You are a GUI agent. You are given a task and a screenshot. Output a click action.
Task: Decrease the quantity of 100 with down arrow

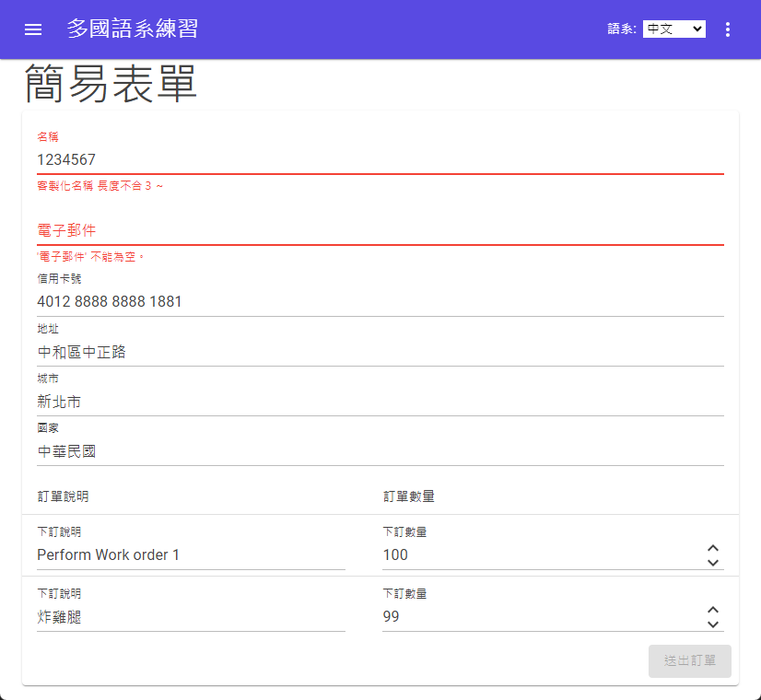[712, 563]
